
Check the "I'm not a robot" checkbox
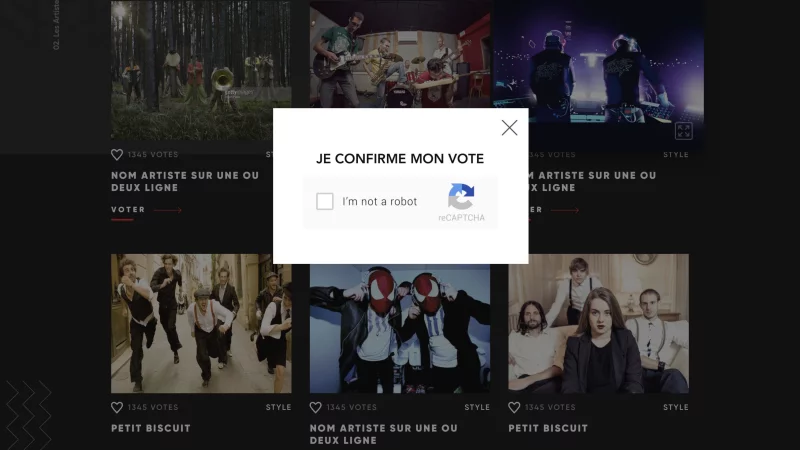(324, 201)
